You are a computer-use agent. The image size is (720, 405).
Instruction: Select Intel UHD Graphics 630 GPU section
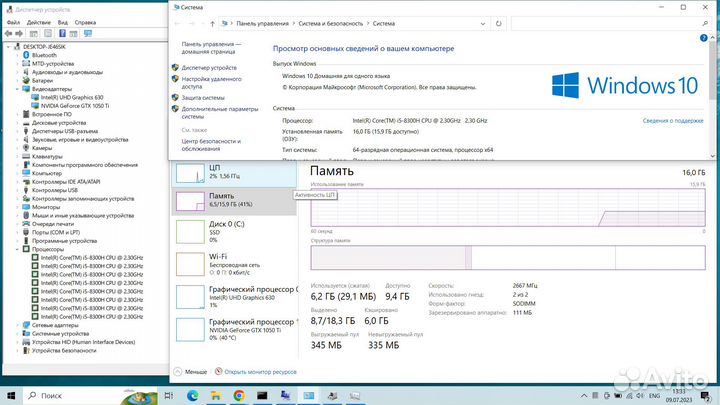tap(234, 297)
